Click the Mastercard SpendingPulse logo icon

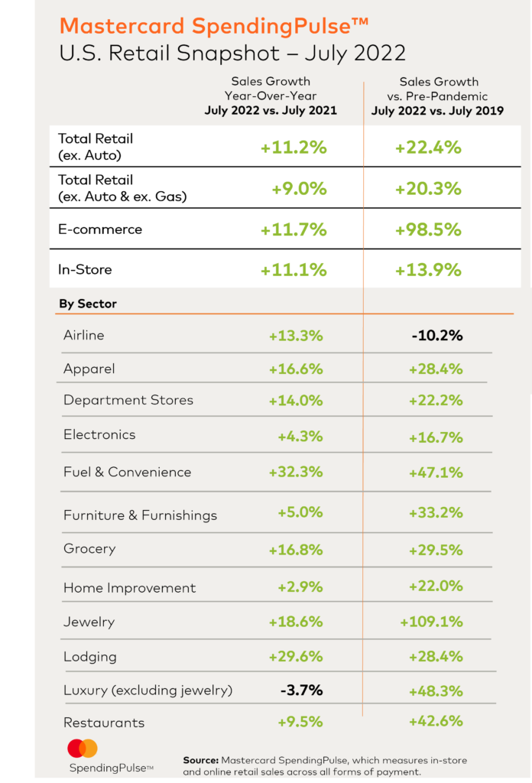point(83,749)
